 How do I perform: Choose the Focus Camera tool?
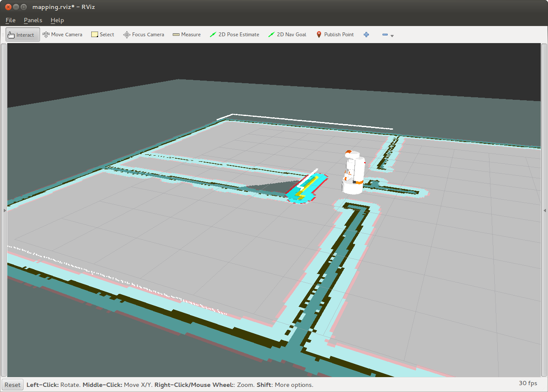tap(144, 35)
